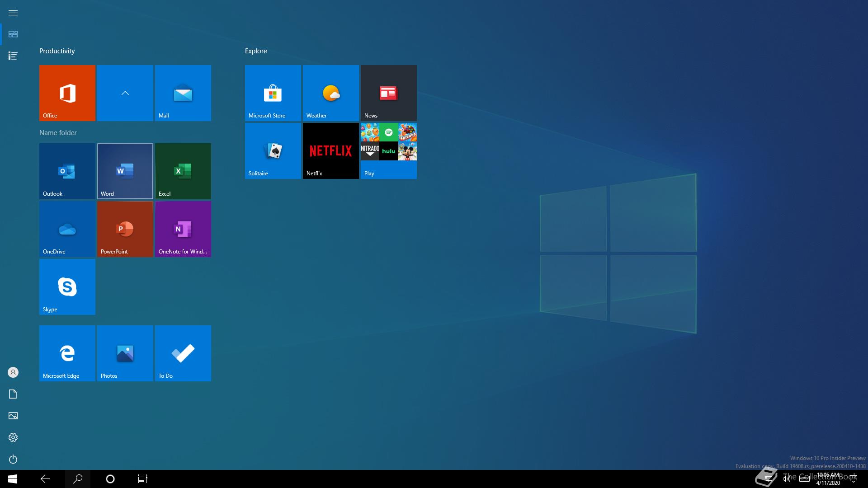Open the To Do tile

(x=183, y=353)
